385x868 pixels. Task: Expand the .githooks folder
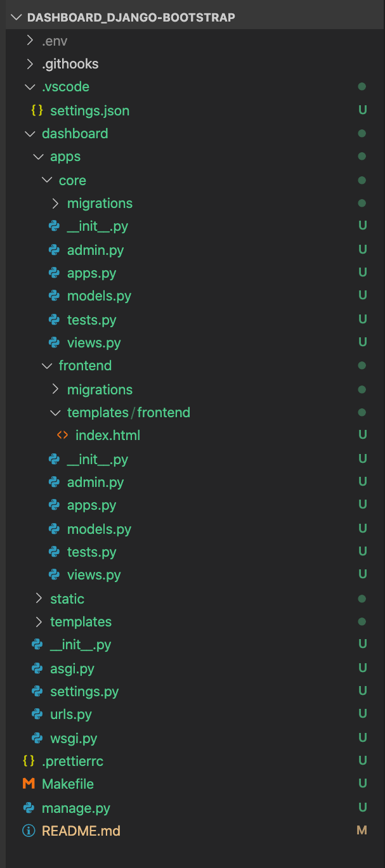point(30,64)
